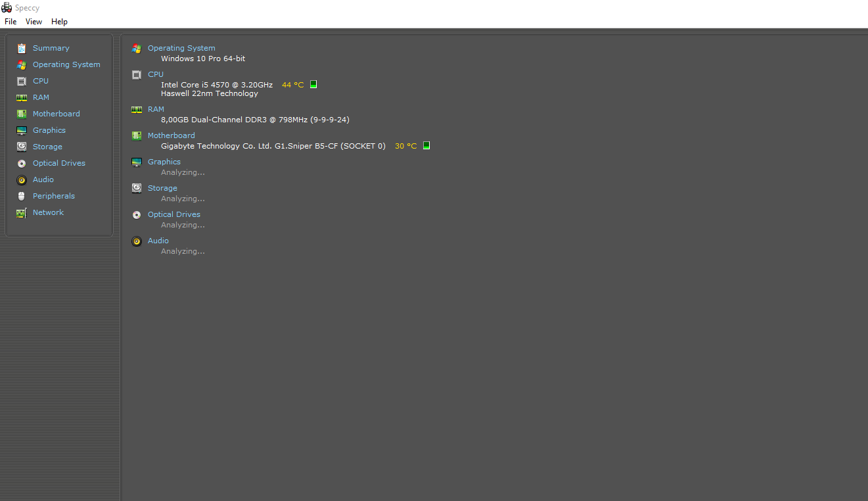Click the motherboard temperature gauge icon beside 30 °C
Image resolution: width=868 pixels, height=501 pixels.
click(x=426, y=146)
